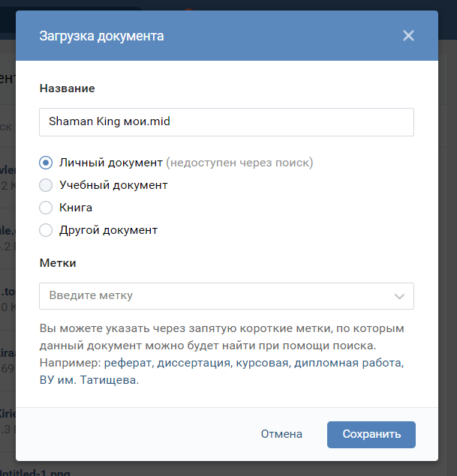Screen dimensions: 457x476
Task: Click the Метки section label
Action: click(57, 263)
